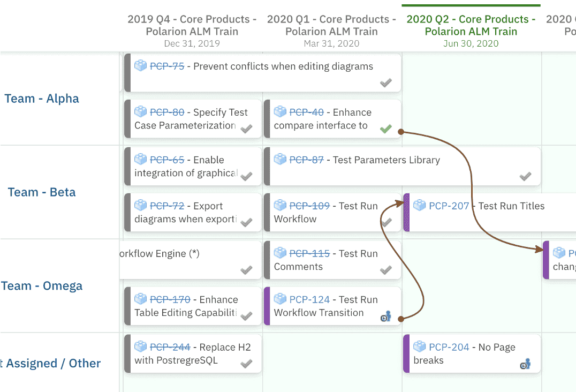Click the checkmark on PCP-170 card
Viewport: 576px width, 392px height.
point(246,316)
